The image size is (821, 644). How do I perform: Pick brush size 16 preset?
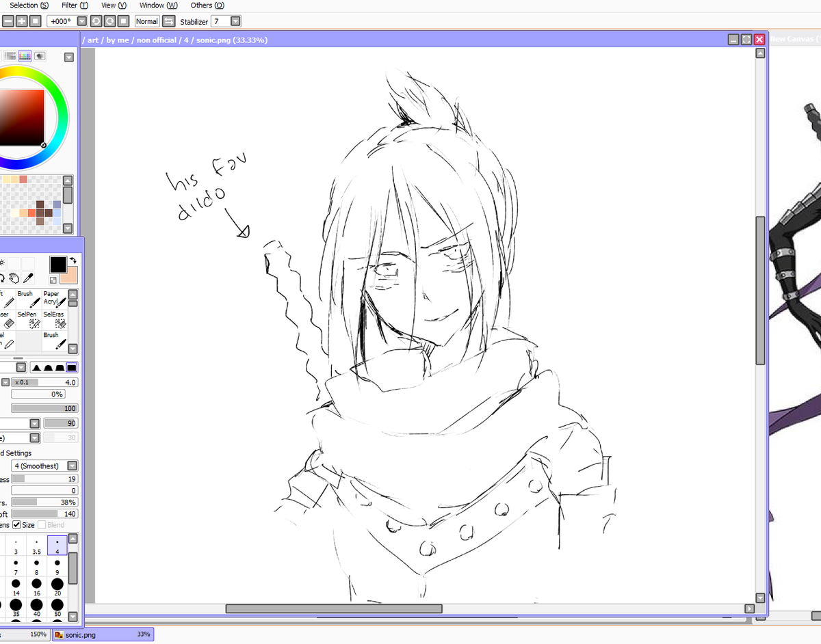[36, 587]
